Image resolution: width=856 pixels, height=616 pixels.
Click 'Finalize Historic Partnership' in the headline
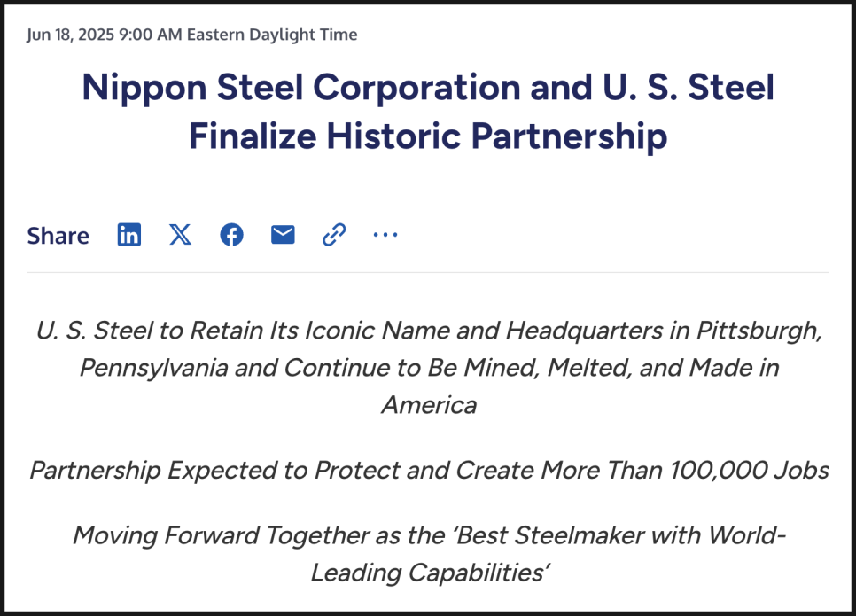[x=428, y=136]
